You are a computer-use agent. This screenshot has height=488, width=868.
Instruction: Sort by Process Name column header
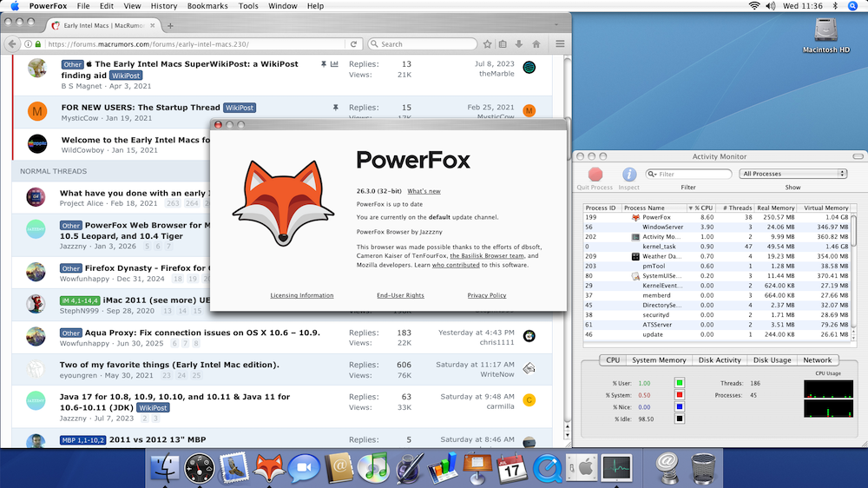[653, 208]
